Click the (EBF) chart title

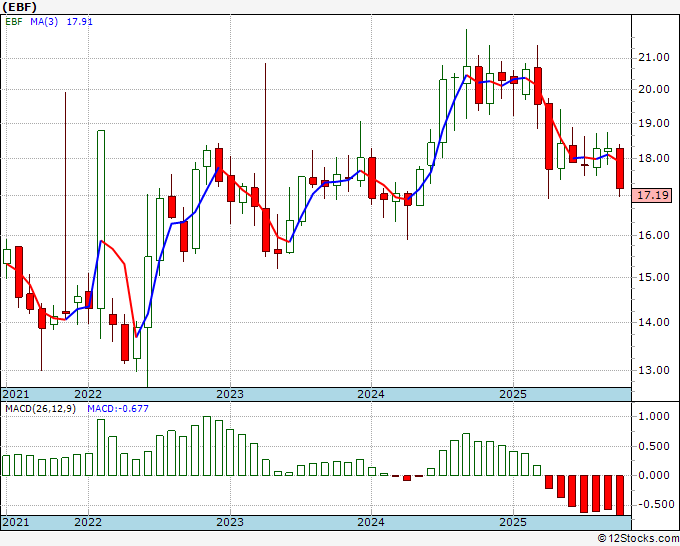(20, 7)
